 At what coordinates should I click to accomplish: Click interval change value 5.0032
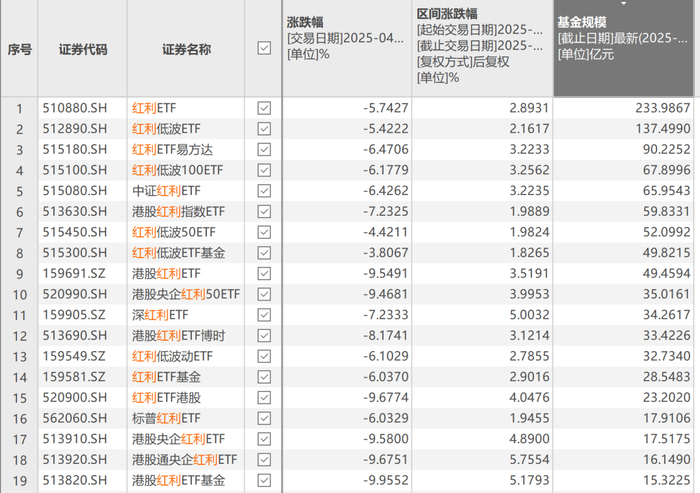coord(529,315)
